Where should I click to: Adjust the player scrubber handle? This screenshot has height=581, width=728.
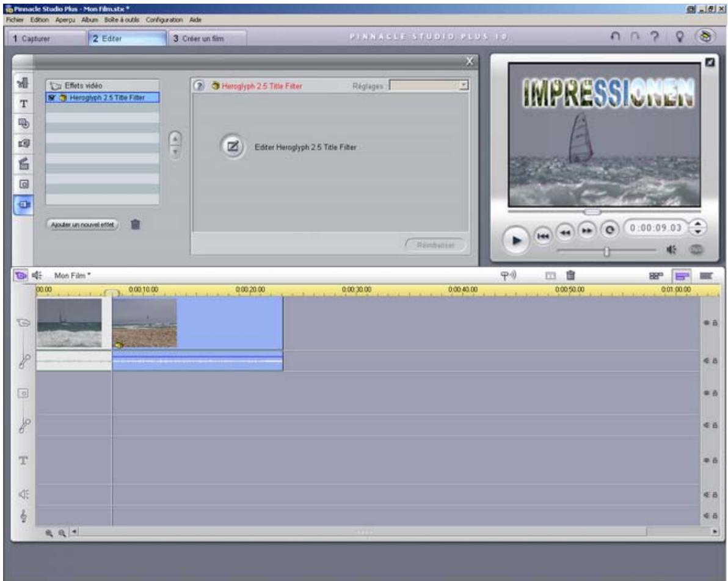click(x=591, y=212)
